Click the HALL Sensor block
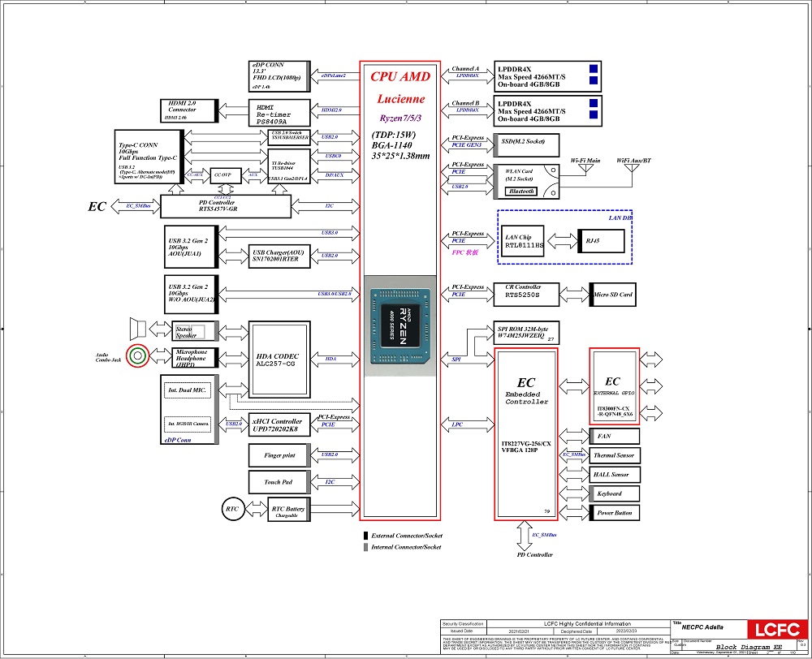The image size is (812, 659). click(614, 475)
